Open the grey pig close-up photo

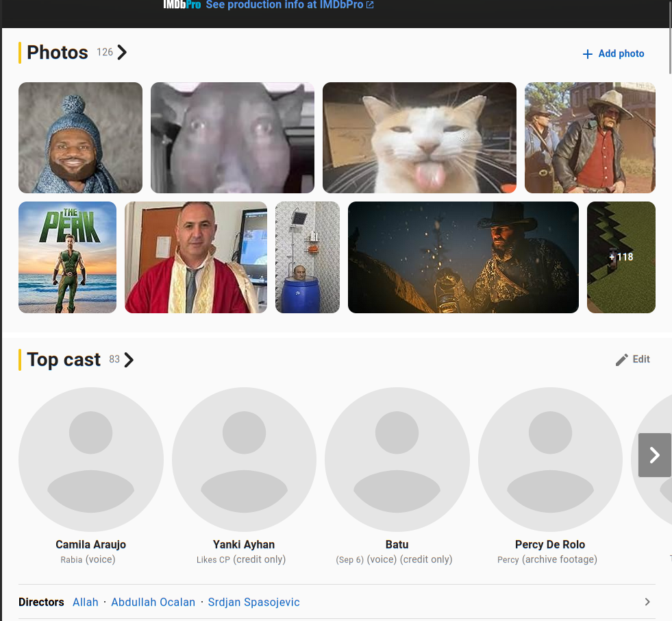pyautogui.click(x=232, y=138)
